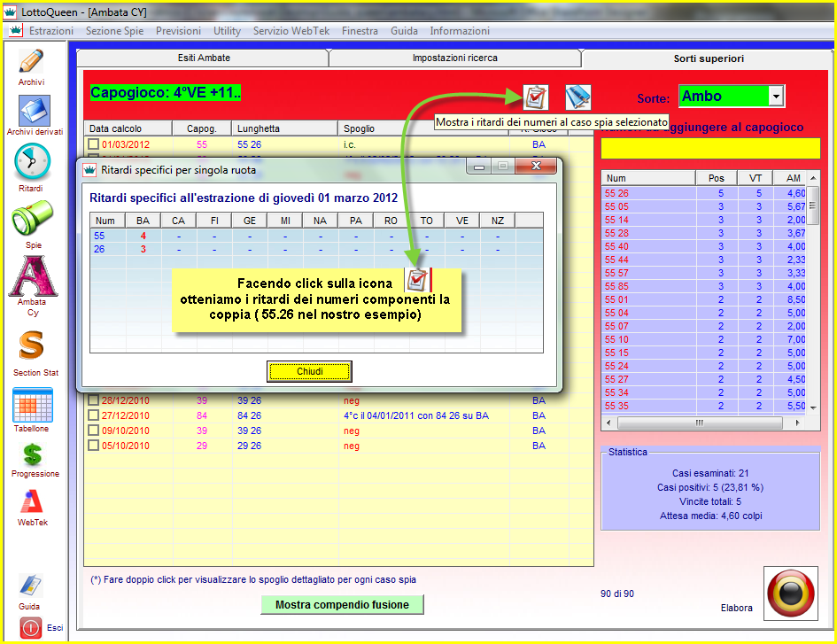The height and width of the screenshot is (644, 837).
Task: Open the Sorte Ambo dropdown
Action: click(776, 97)
